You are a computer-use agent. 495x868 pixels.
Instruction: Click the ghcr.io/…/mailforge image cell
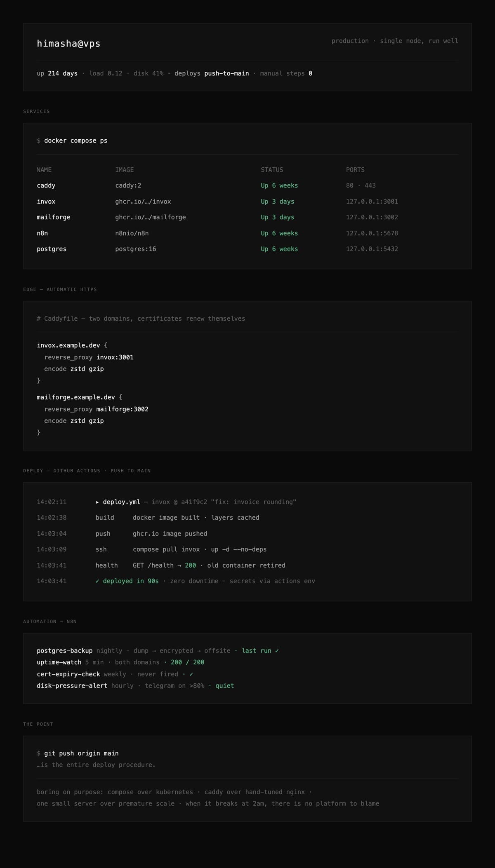click(x=151, y=217)
